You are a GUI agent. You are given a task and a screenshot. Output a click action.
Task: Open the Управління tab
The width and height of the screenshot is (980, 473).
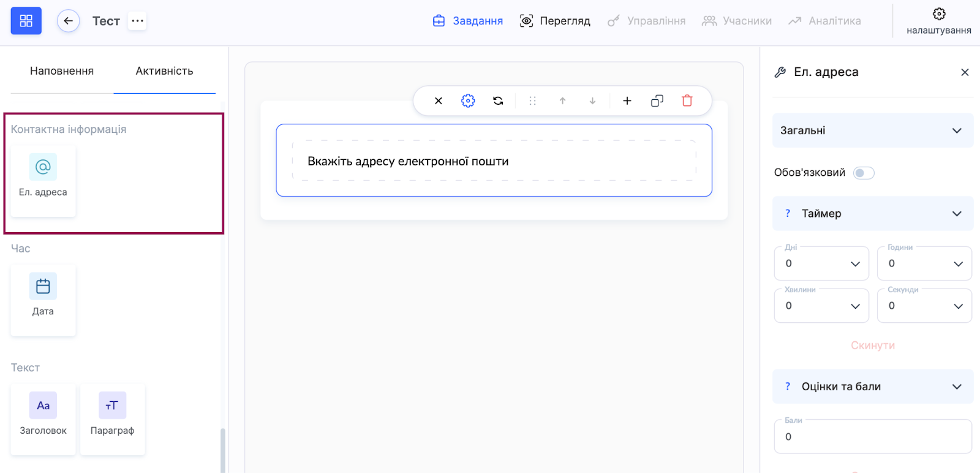pos(646,21)
